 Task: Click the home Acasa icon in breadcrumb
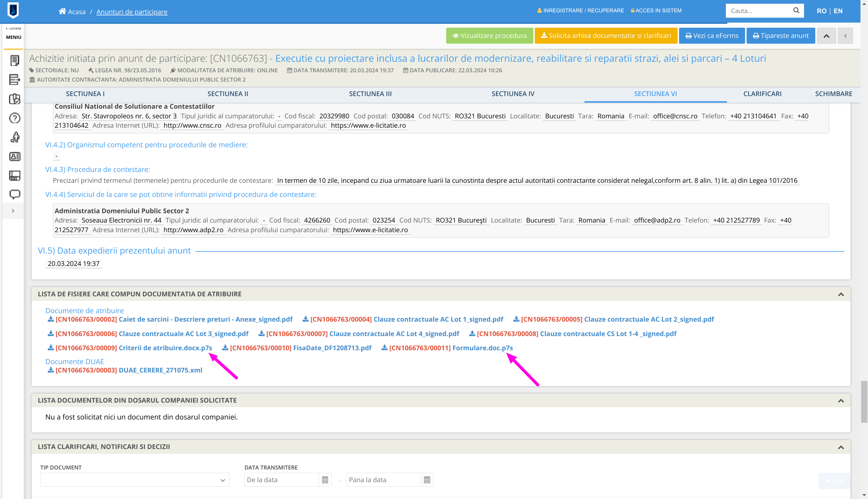(62, 11)
